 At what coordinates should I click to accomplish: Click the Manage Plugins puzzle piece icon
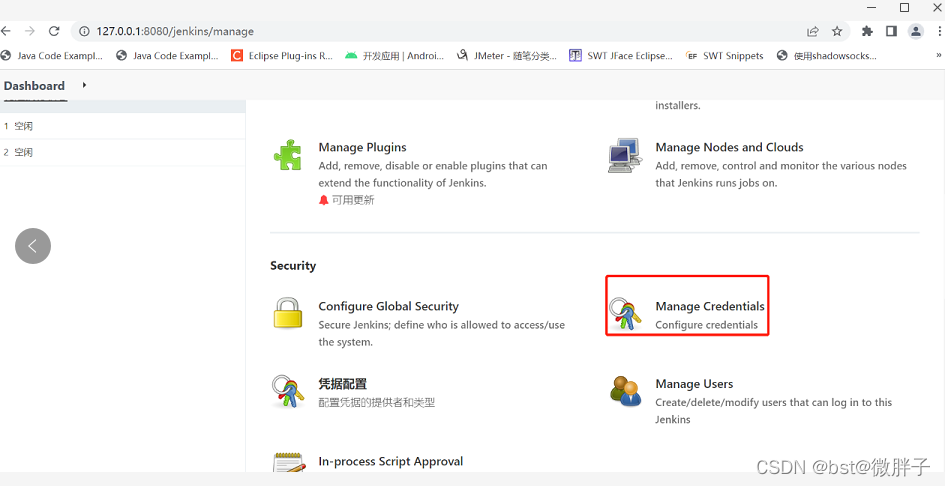coord(287,156)
